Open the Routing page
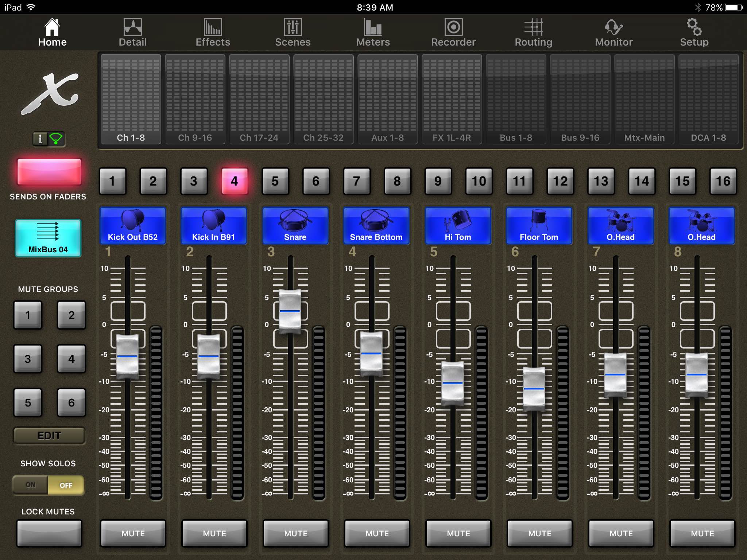Image resolution: width=747 pixels, height=560 pixels. click(533, 32)
